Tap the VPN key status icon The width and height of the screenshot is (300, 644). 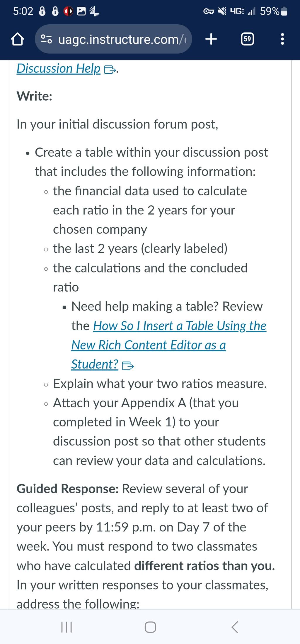209,11
